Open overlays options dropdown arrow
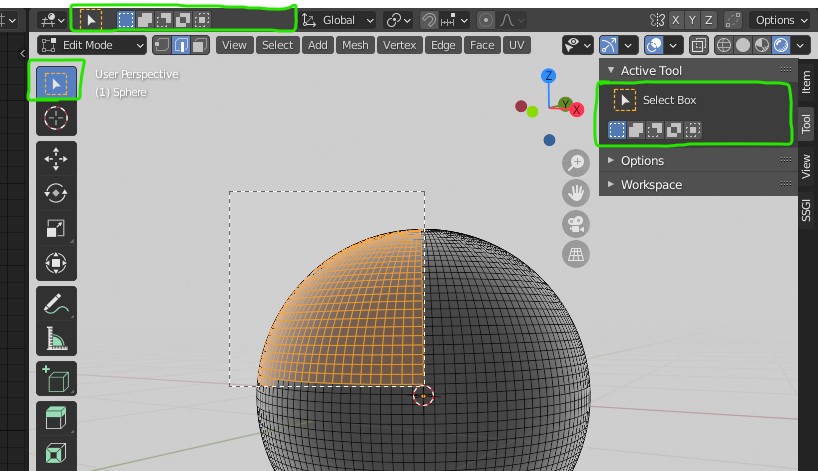 pyautogui.click(x=673, y=45)
